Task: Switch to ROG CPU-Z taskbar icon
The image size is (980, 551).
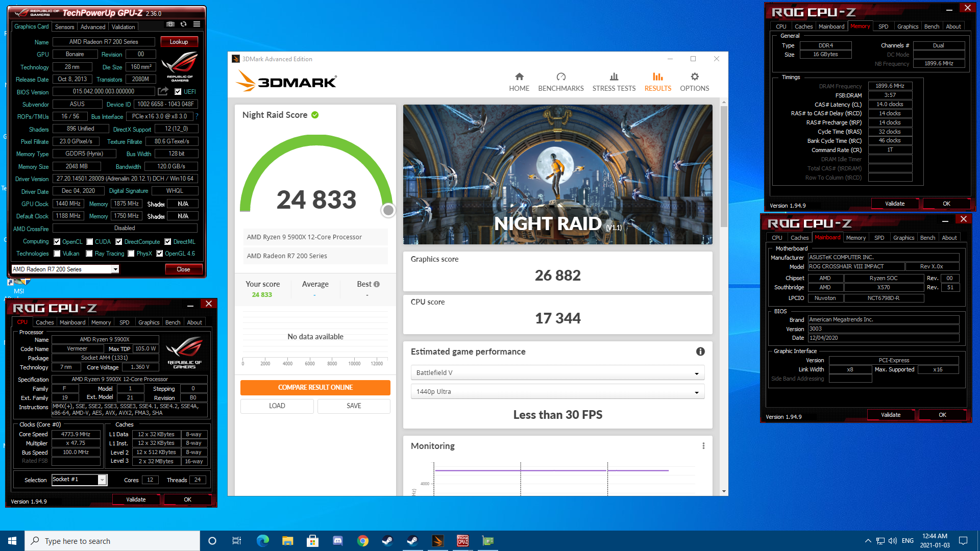Action: pyautogui.click(x=462, y=541)
